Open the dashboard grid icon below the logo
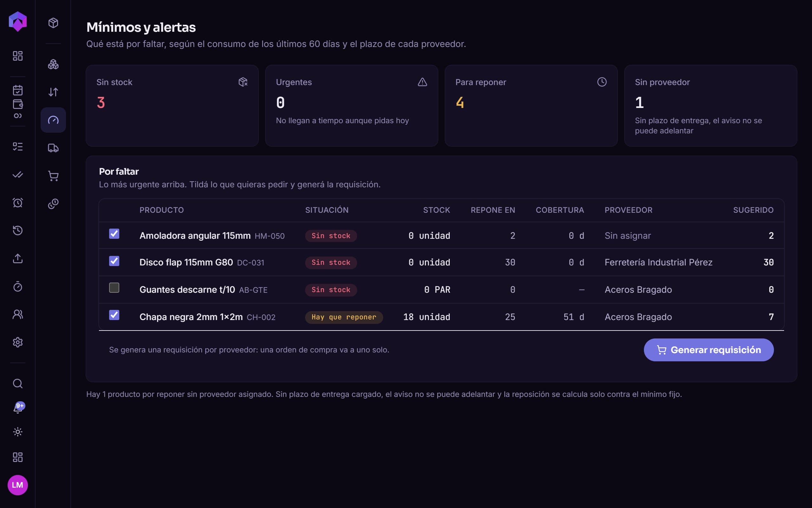The width and height of the screenshot is (812, 508). [x=17, y=56]
